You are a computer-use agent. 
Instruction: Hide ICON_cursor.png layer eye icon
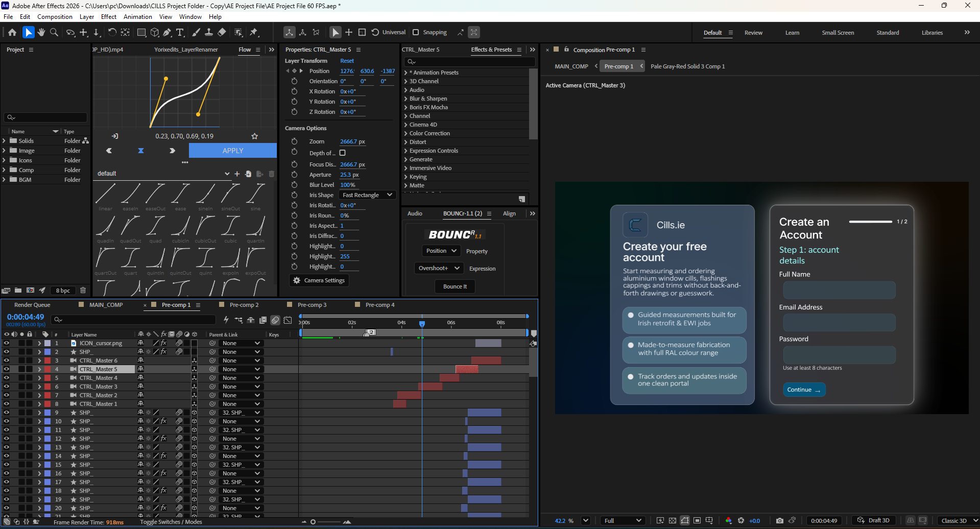point(7,343)
